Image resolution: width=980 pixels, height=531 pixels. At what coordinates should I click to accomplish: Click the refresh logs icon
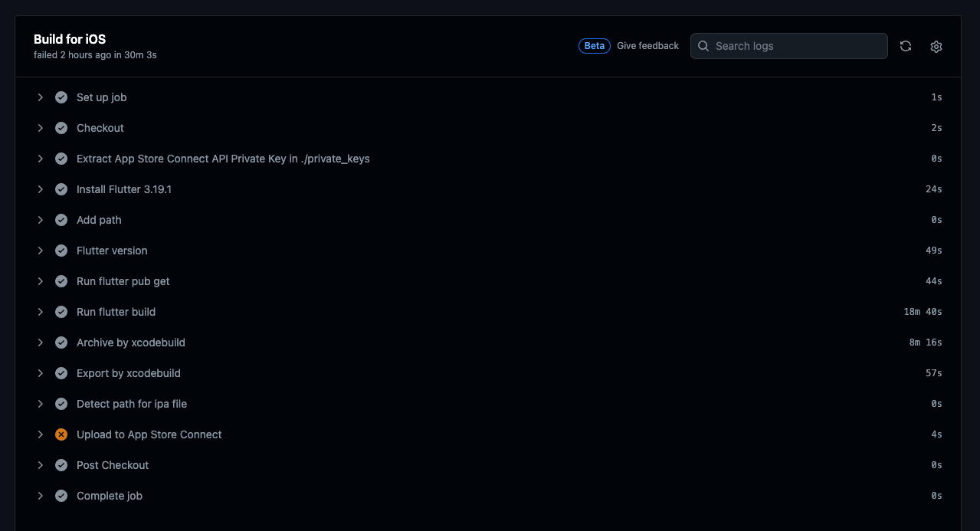(x=906, y=46)
